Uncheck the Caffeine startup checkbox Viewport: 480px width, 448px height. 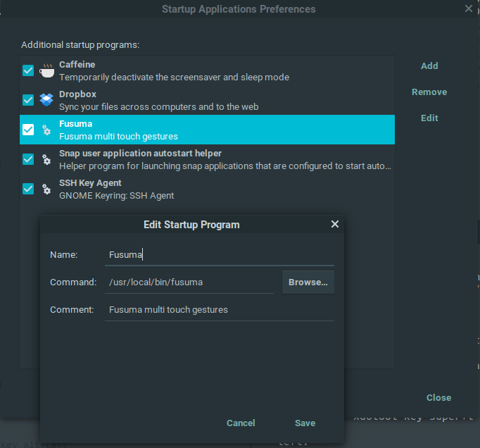28,70
